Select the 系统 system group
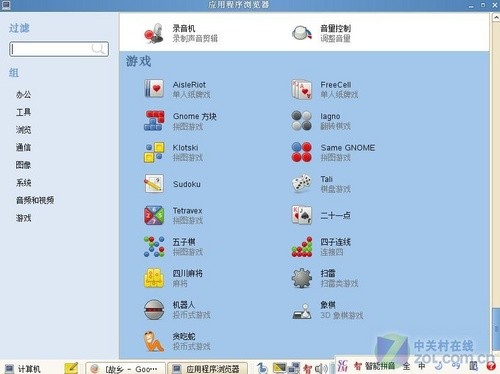500x374 pixels. 24,183
